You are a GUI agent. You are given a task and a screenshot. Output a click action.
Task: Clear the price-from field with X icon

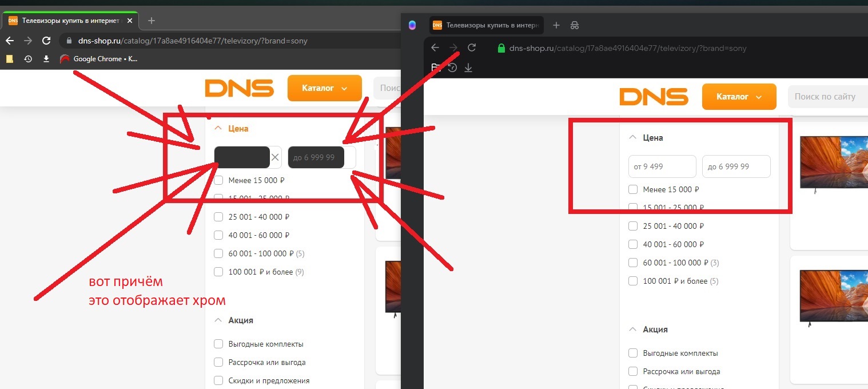coord(275,157)
